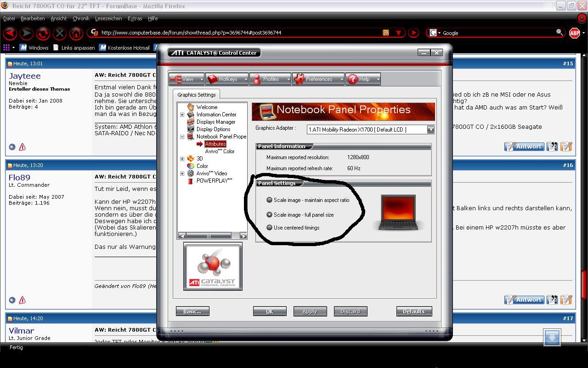Open the Hotkeys menu

pos(227,79)
